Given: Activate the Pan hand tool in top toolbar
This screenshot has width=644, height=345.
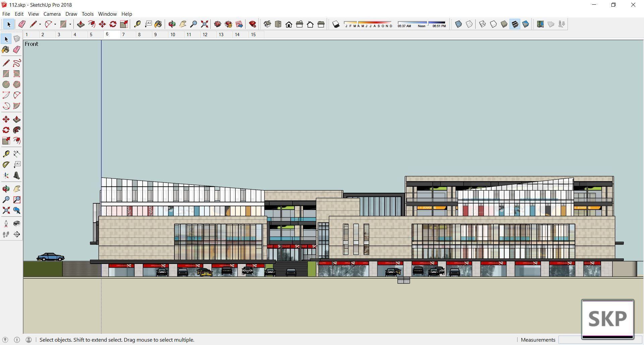Looking at the screenshot, I should click(x=183, y=24).
